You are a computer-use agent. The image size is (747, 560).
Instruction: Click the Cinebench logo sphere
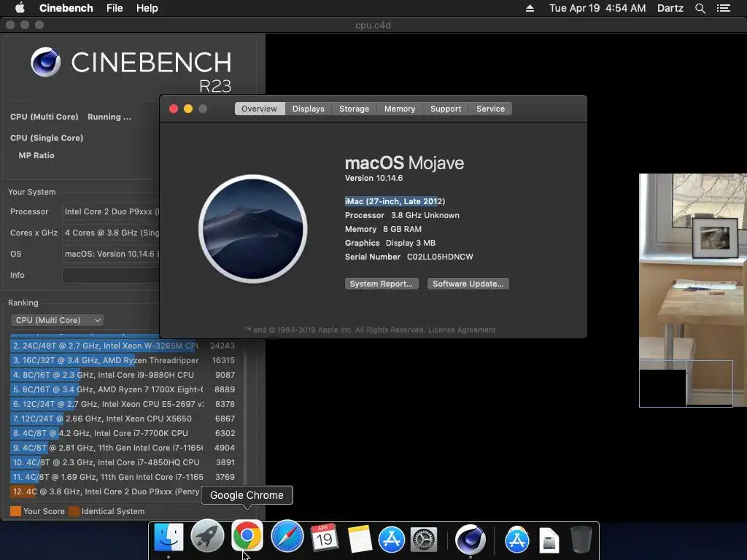pos(45,62)
